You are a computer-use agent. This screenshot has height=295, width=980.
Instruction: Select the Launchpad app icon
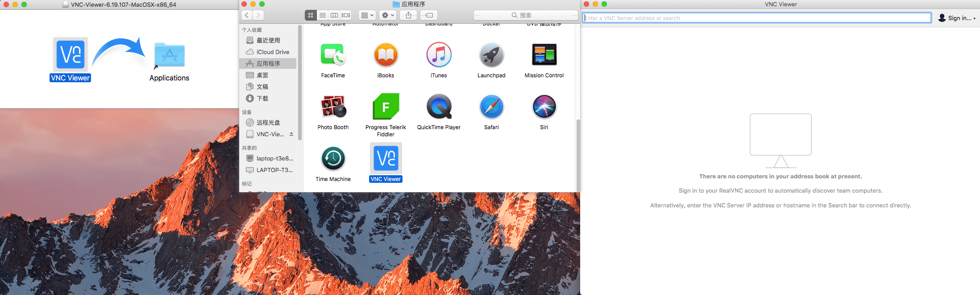point(491,55)
